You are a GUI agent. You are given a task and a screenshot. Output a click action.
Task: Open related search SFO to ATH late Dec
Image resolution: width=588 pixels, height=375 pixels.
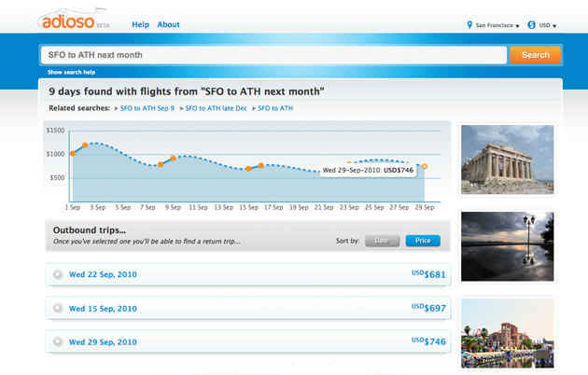pyautogui.click(x=216, y=108)
